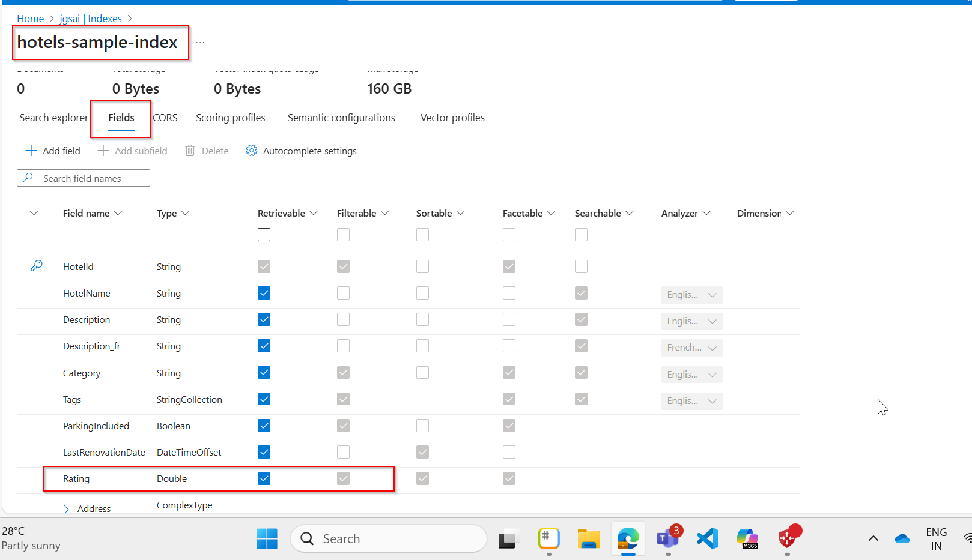Open French analyzer dropdown for Description_fr
The height and width of the screenshot is (560, 972).
click(691, 348)
